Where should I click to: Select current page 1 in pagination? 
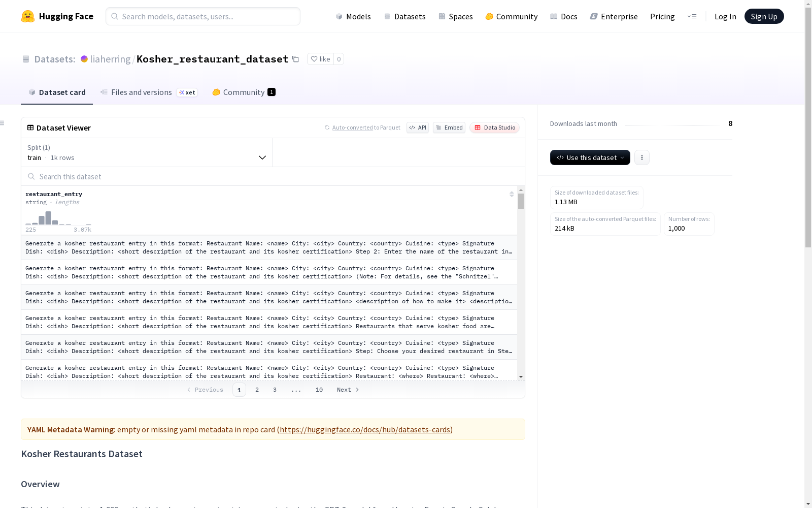click(x=239, y=390)
